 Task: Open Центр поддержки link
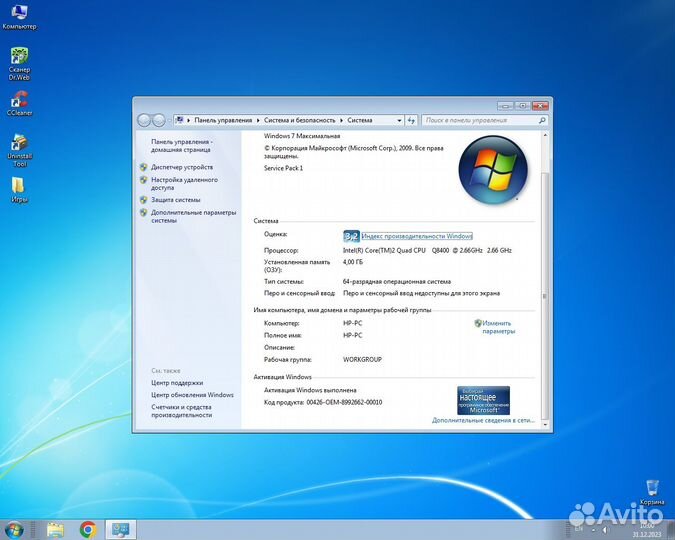pos(177,383)
